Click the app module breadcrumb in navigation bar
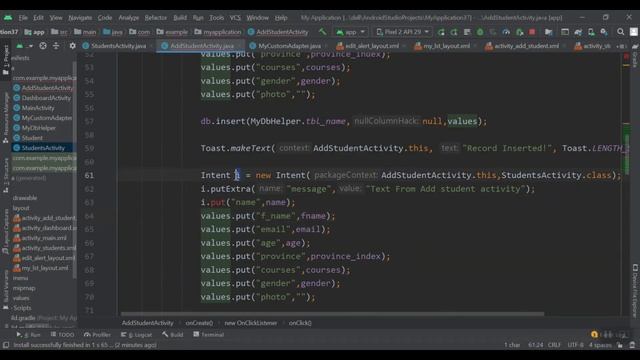This screenshot has width=640, height=360. [34, 32]
